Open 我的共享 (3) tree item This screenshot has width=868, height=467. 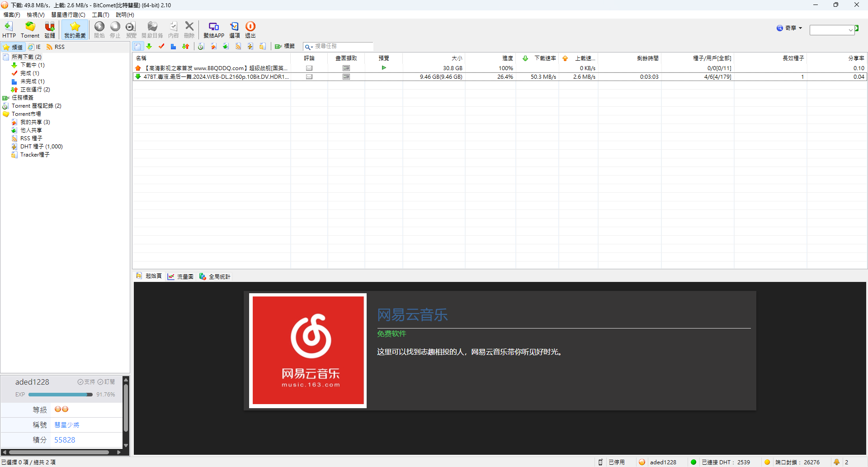(35, 122)
